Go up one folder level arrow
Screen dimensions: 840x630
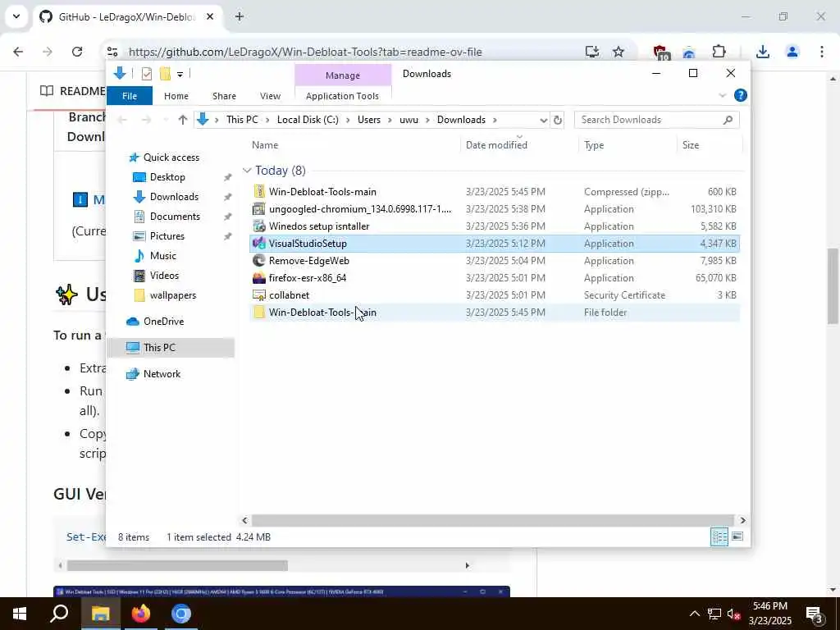(x=183, y=120)
